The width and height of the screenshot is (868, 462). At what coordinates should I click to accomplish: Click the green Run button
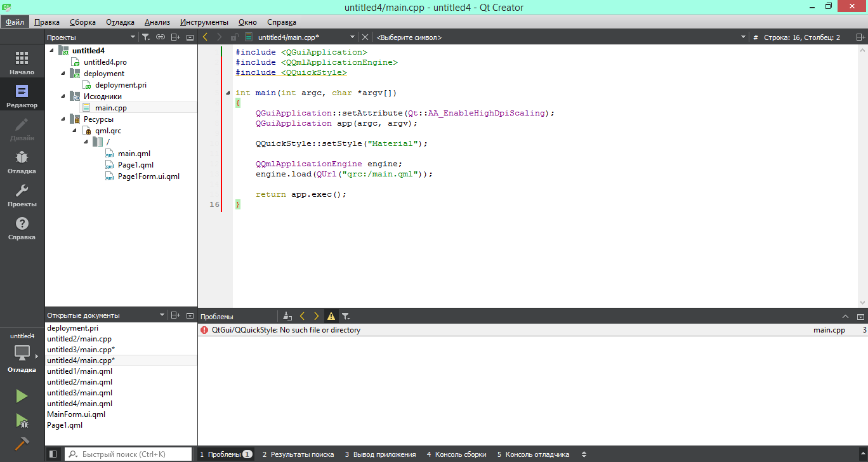click(22, 396)
